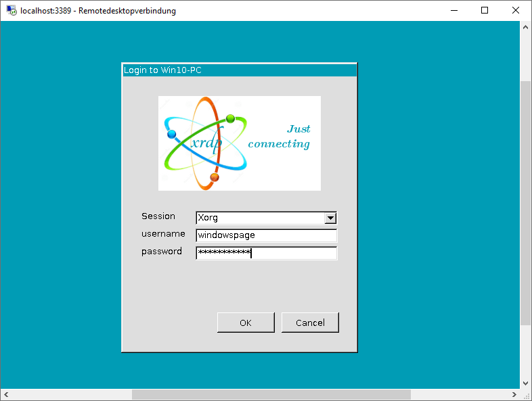Close the Remotedesktopverbindung window
Image resolution: width=532 pixels, height=401 pixels.
tap(515, 11)
